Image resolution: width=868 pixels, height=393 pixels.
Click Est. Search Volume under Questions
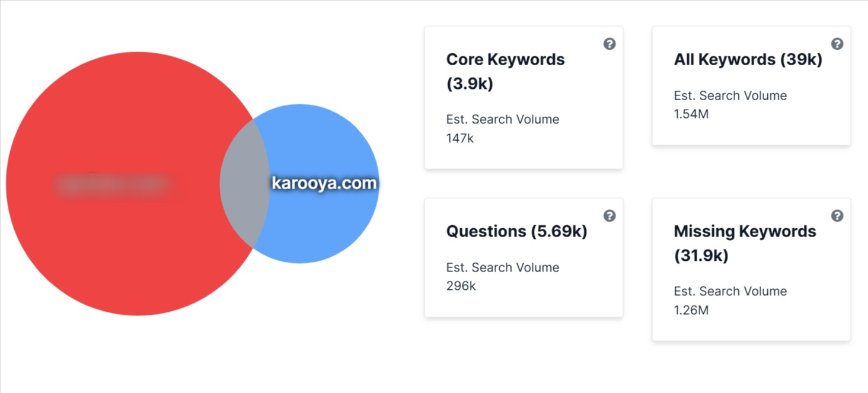point(503,267)
